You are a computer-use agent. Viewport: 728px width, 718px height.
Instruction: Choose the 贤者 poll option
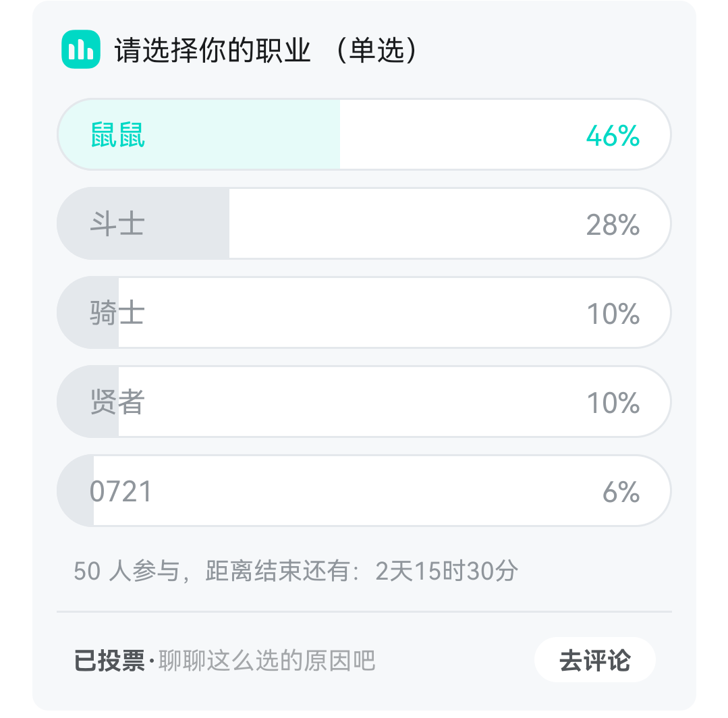click(x=364, y=402)
